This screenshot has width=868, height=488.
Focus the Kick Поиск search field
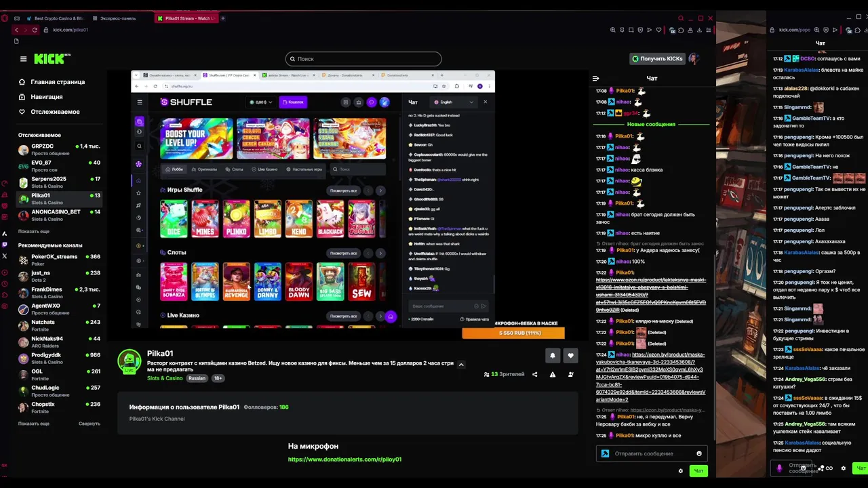363,59
